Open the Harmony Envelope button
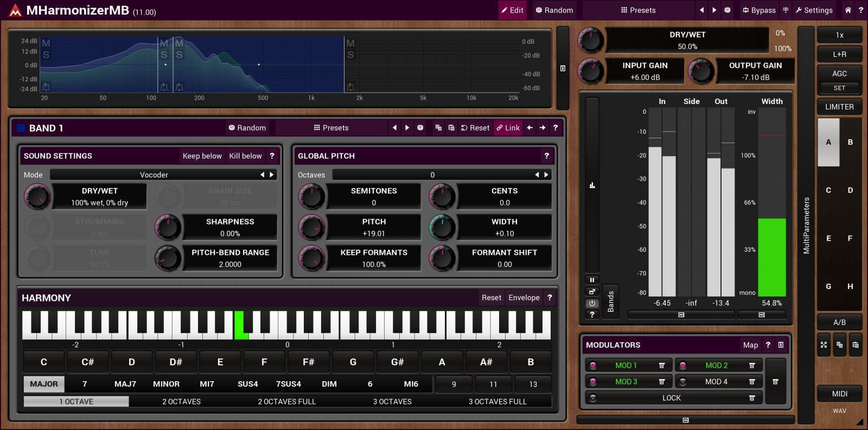This screenshot has width=868, height=430. pyautogui.click(x=524, y=297)
